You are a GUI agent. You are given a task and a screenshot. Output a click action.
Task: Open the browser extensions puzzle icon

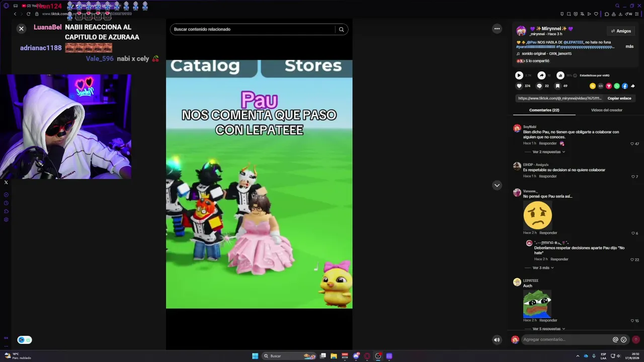[607, 14]
